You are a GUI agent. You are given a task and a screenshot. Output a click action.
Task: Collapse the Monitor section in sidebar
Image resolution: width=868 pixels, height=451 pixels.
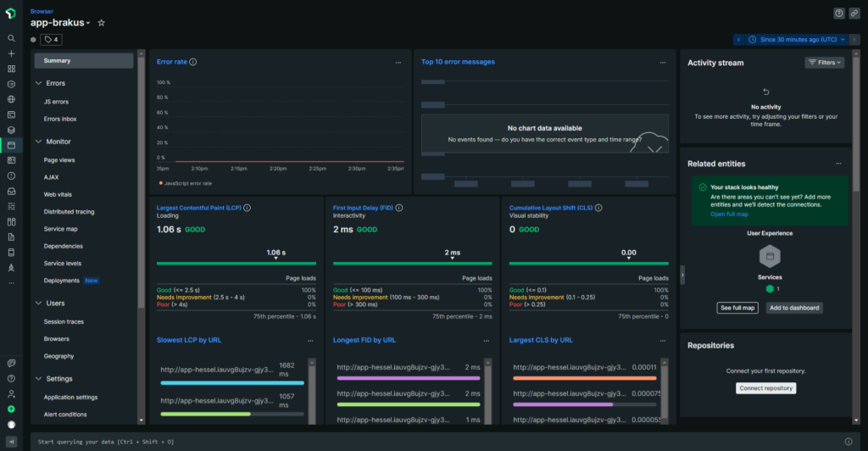point(38,142)
